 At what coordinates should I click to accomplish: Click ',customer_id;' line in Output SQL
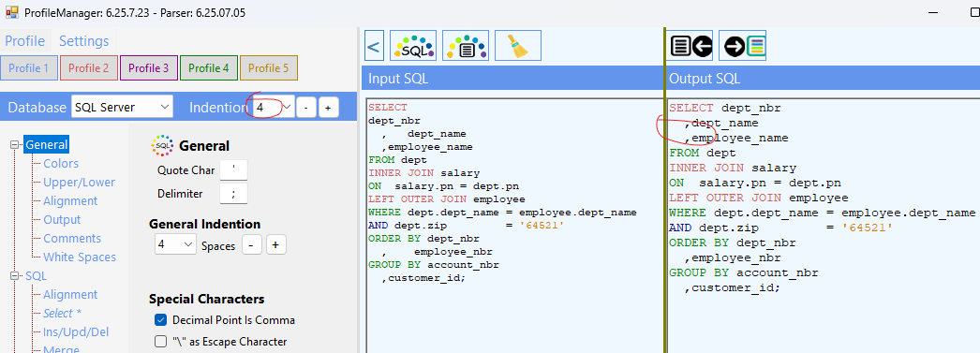733,287
